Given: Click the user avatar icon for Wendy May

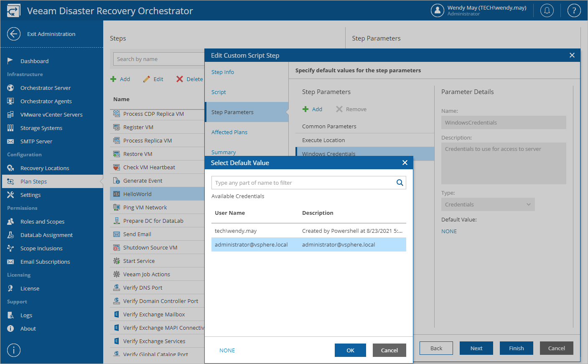Looking at the screenshot, I should coord(438,10).
